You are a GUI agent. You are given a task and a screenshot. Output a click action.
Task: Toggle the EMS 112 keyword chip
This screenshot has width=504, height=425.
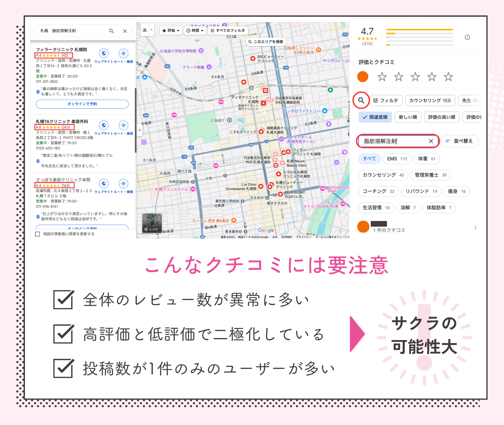click(397, 159)
